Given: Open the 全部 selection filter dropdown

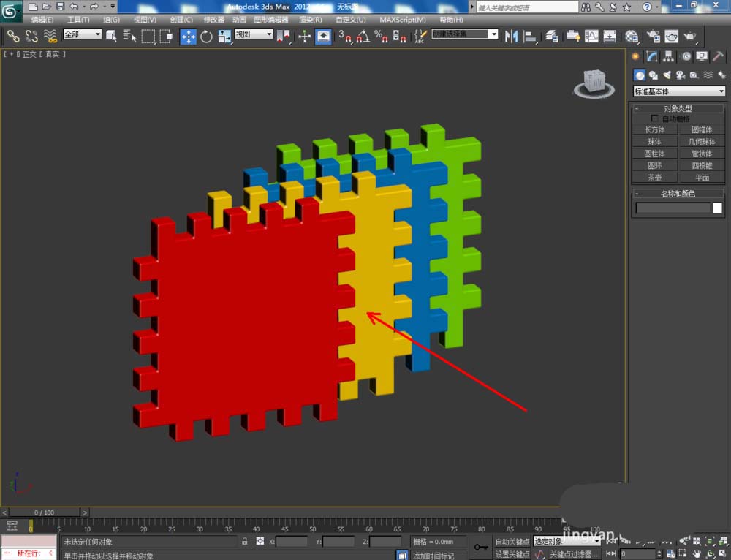Looking at the screenshot, I should [x=82, y=34].
